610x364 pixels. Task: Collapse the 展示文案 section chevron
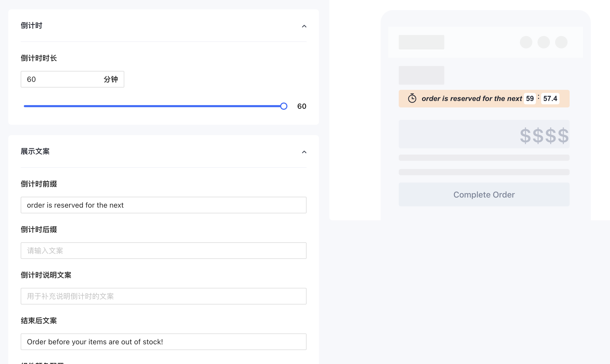click(304, 152)
